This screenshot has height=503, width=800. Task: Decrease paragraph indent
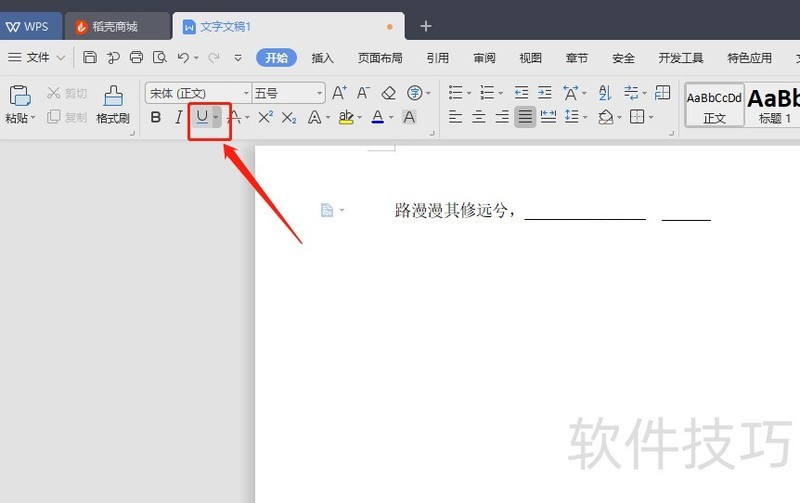pyautogui.click(x=521, y=93)
